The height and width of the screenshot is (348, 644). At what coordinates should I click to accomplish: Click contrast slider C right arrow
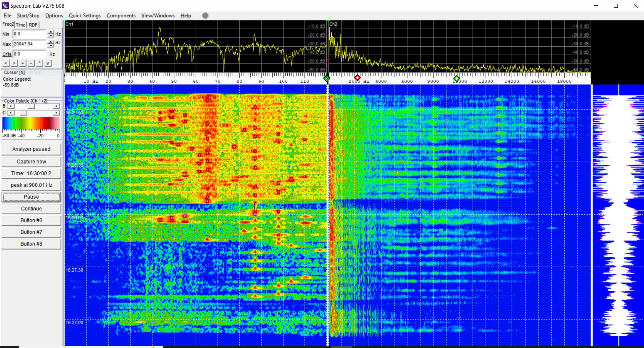[x=56, y=113]
